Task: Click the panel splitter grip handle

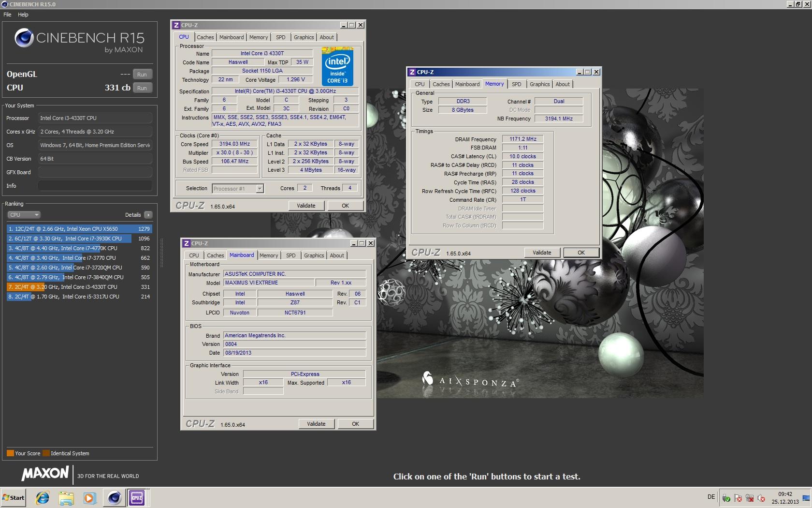Action: (161, 253)
